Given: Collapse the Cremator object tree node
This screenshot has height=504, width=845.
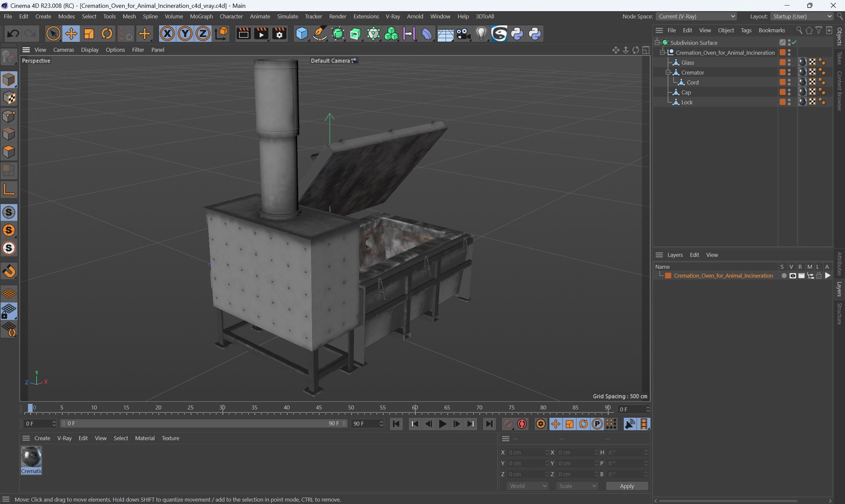Looking at the screenshot, I should tap(668, 72).
